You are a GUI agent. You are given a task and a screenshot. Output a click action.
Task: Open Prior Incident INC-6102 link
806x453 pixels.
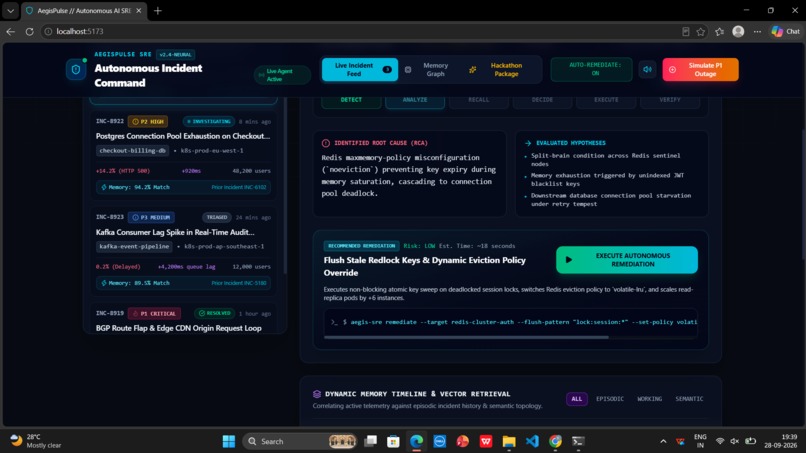pos(239,187)
